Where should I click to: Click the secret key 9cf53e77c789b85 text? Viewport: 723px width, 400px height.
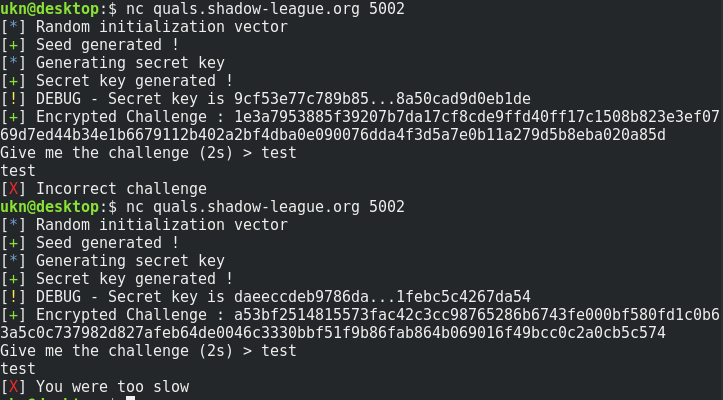tap(382, 99)
